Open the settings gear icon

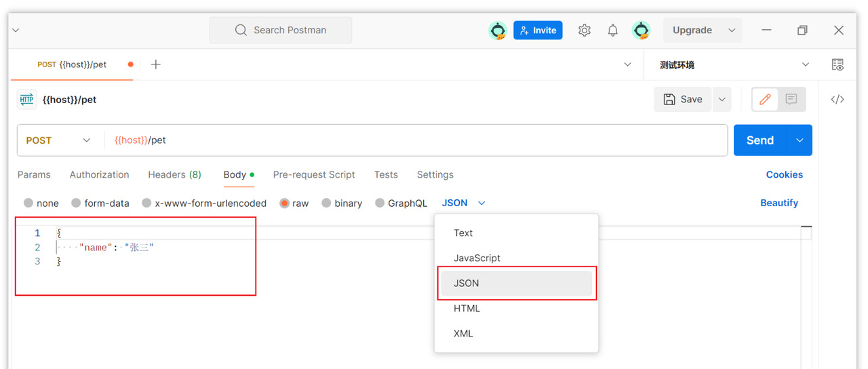pos(585,31)
